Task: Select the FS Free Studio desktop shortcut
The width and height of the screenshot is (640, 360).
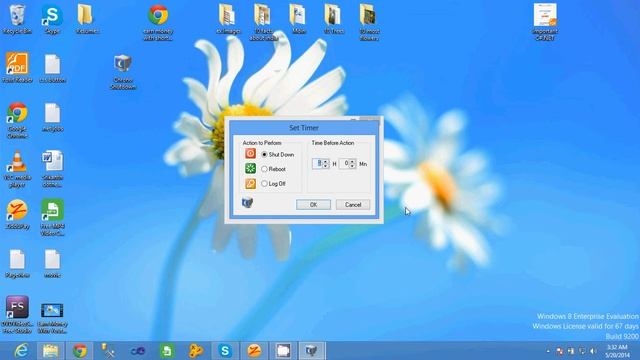Action: coord(17,315)
